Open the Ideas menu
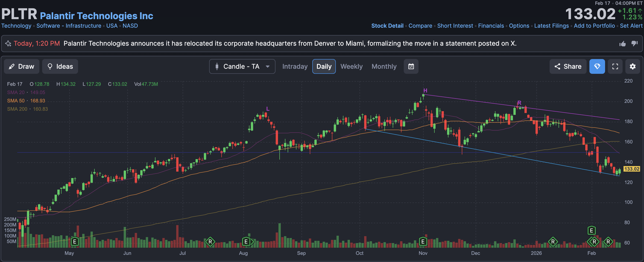 [60, 66]
